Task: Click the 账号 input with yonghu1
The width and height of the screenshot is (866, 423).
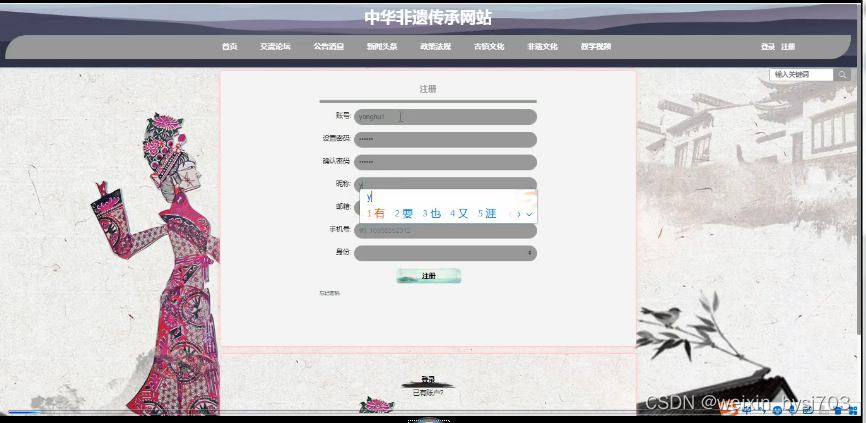Action: tap(445, 117)
